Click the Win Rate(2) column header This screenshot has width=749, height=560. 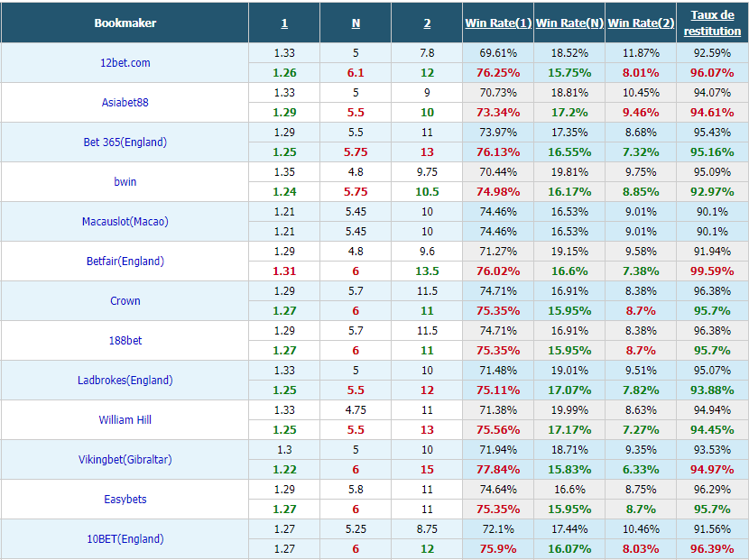click(641, 23)
